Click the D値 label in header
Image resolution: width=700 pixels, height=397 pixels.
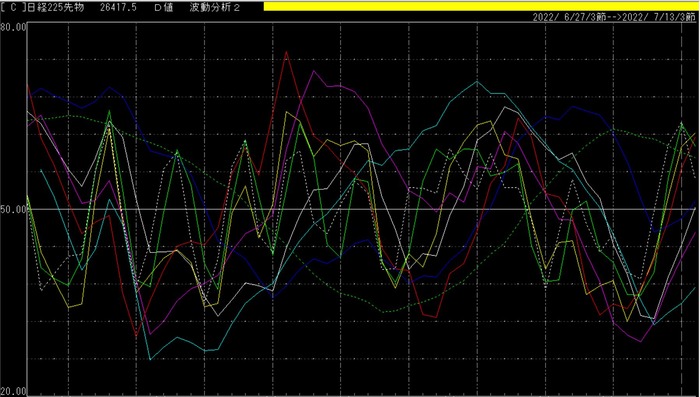coord(163,8)
